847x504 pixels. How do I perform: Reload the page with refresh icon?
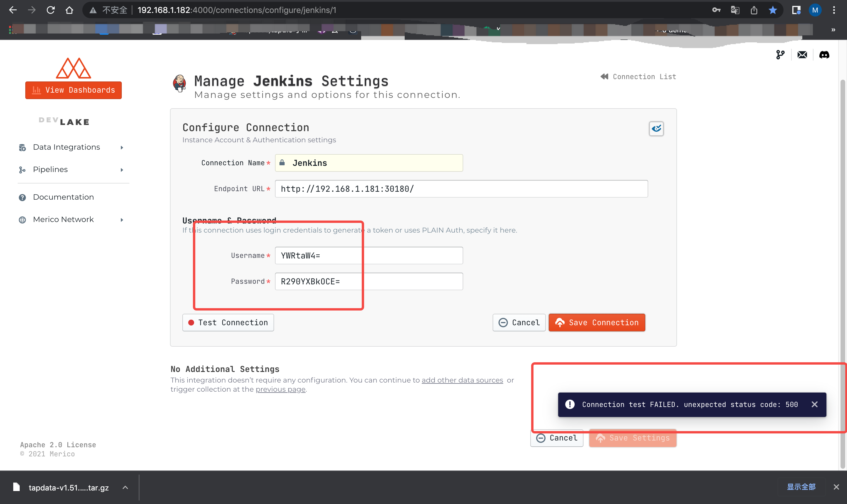click(51, 10)
